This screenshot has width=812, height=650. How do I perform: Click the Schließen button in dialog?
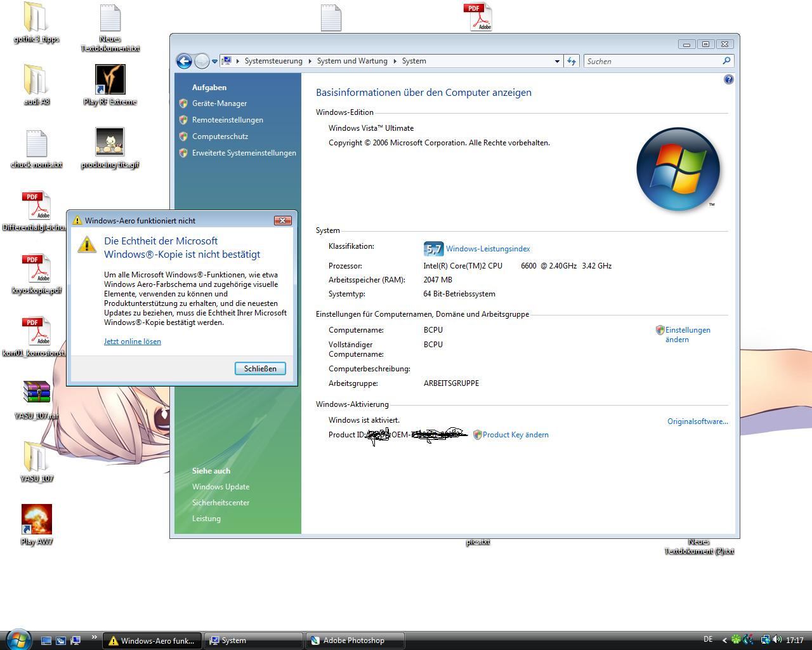click(260, 369)
